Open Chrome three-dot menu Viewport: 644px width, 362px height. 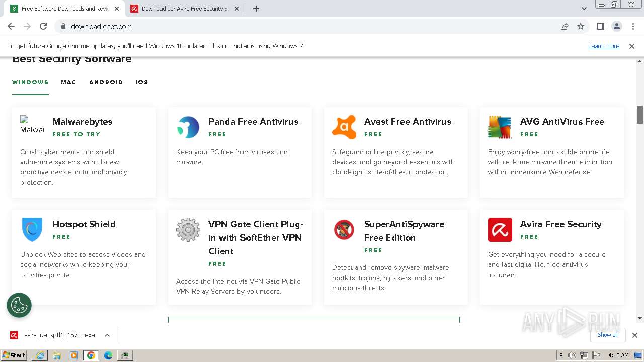632,26
